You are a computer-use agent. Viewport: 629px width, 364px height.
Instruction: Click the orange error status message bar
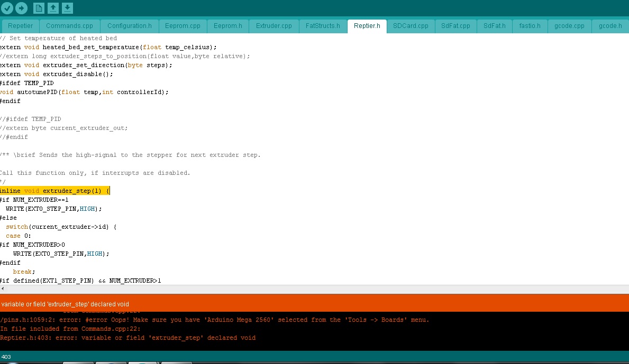point(314,304)
